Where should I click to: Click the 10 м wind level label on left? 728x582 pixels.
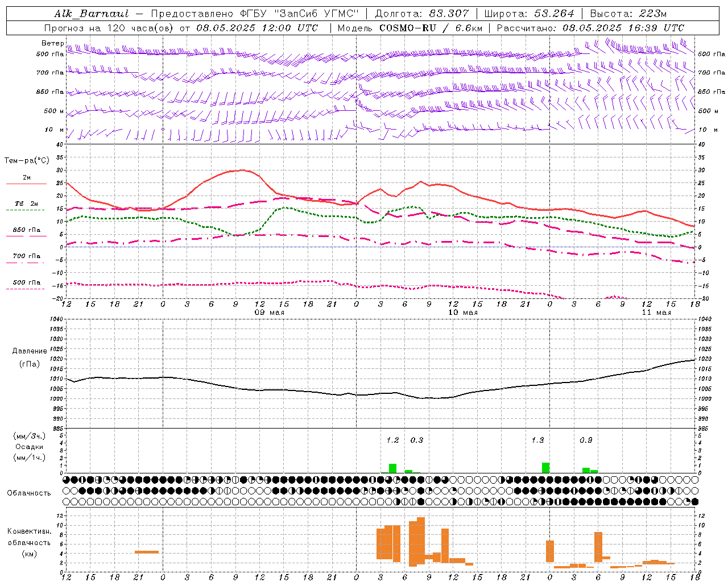pos(55,130)
